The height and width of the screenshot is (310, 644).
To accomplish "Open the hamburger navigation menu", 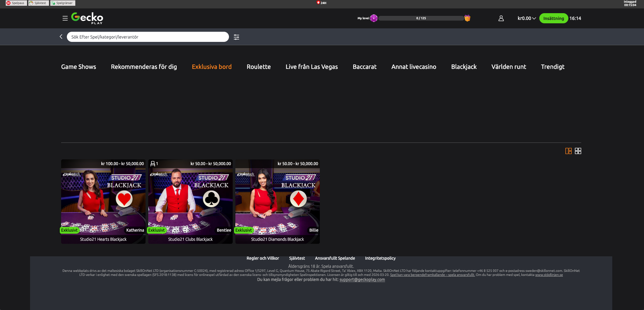I will (65, 18).
